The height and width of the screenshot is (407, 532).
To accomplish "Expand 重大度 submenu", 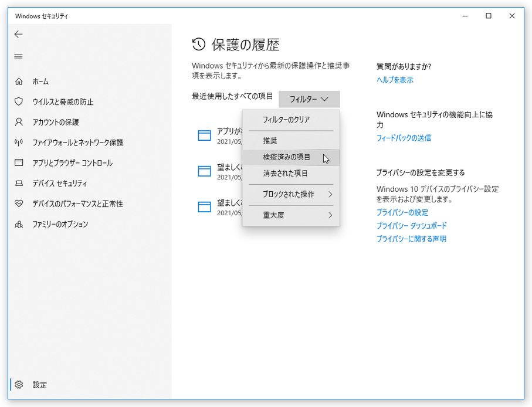I will (291, 215).
